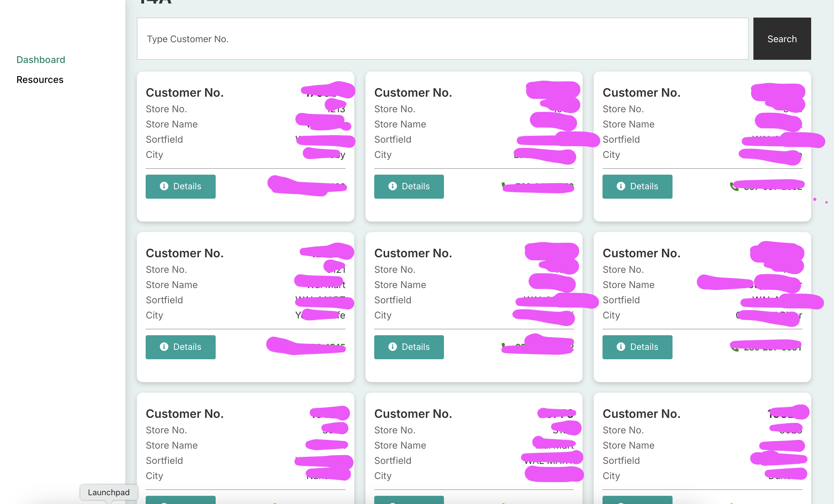Click the info icon on fourth customer card
The width and height of the screenshot is (834, 504).
click(164, 347)
